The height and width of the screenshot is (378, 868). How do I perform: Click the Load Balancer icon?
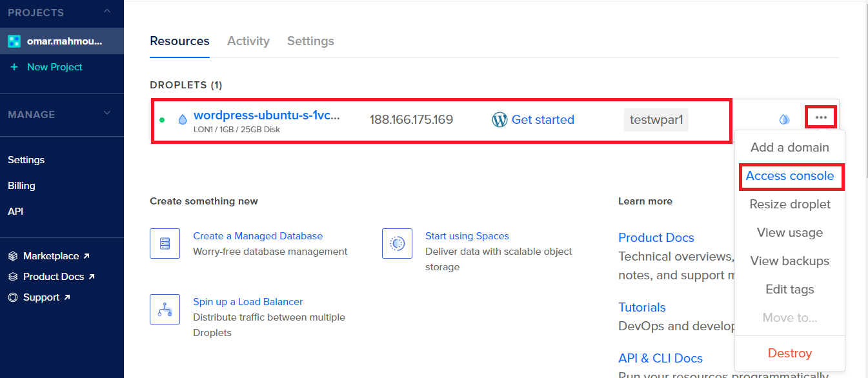[165, 309]
